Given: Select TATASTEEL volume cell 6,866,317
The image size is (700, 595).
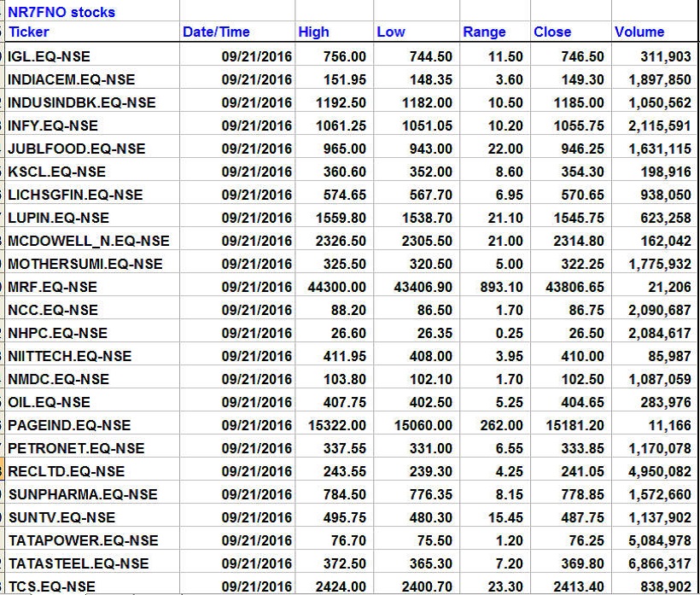Looking at the screenshot, I should pos(660,563).
